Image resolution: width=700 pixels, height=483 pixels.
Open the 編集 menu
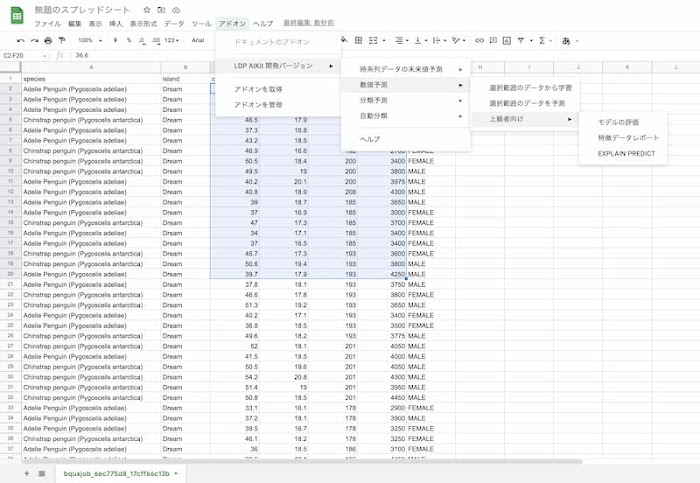(x=75, y=24)
